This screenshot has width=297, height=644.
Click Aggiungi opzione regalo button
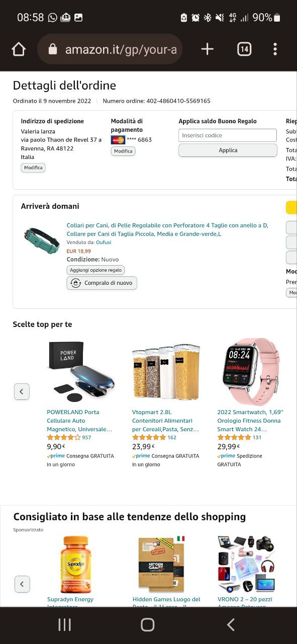(x=95, y=270)
